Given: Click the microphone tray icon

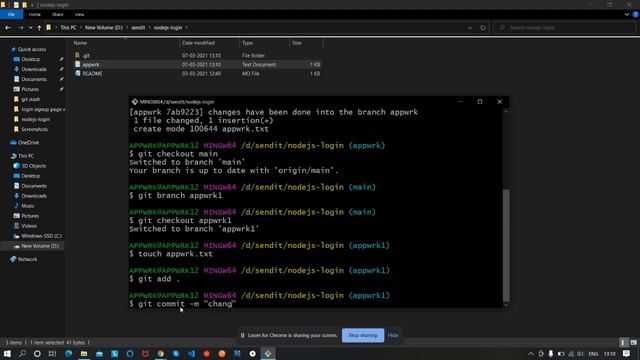Looking at the screenshot, I should [x=551, y=353].
